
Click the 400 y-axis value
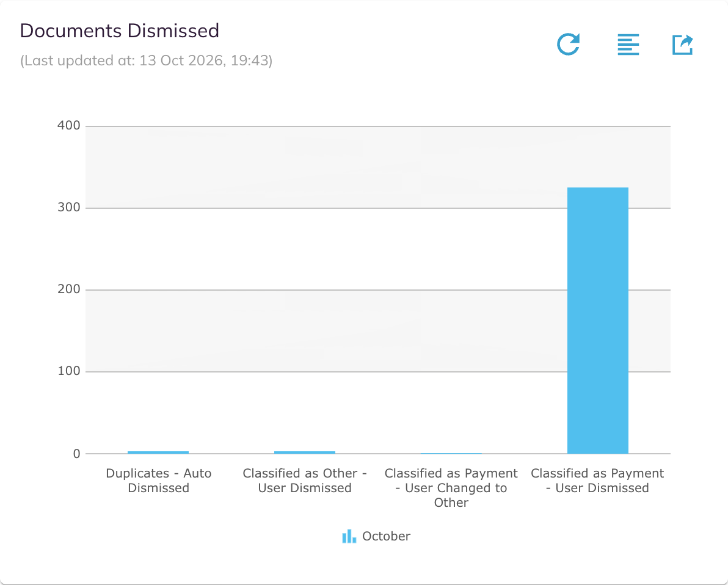pos(69,125)
